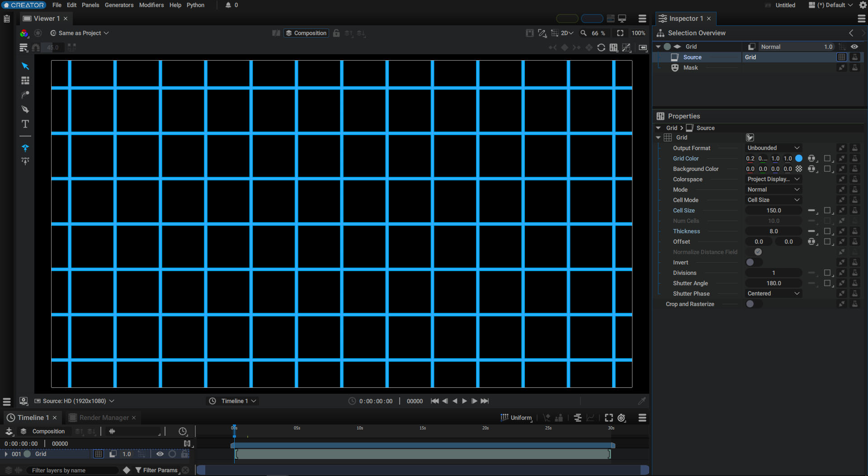Click the fit-to-view frame icon
The image size is (868, 476).
[620, 33]
